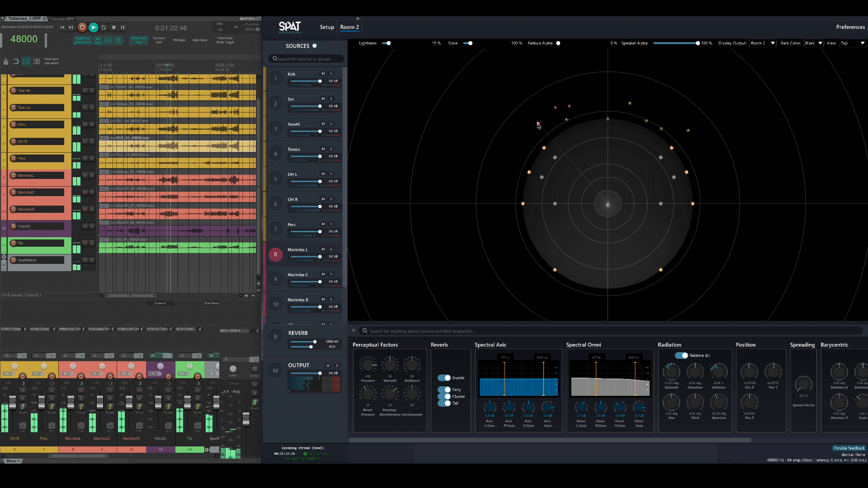This screenshot has width=868, height=488.
Task: Turn off the Cluster reverb toggle
Action: click(x=444, y=396)
